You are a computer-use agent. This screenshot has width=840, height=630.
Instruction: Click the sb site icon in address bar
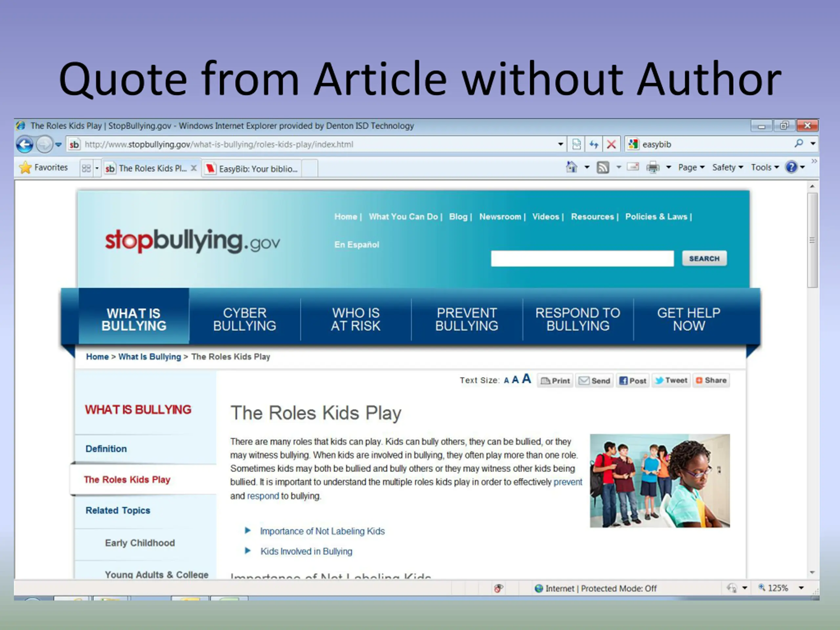(74, 144)
